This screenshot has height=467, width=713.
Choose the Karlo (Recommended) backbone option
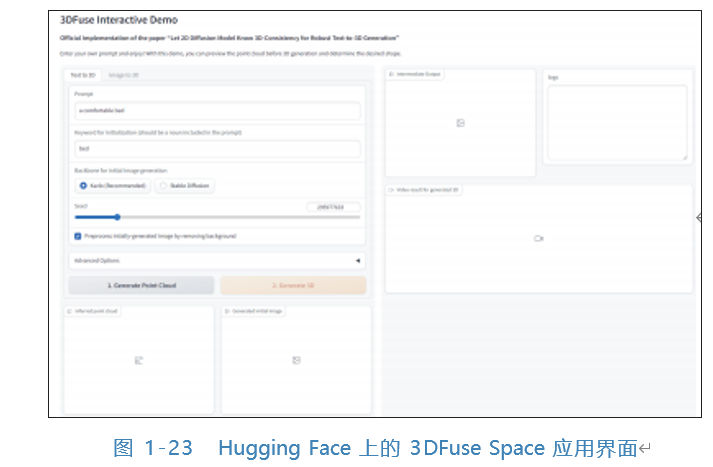click(x=113, y=186)
